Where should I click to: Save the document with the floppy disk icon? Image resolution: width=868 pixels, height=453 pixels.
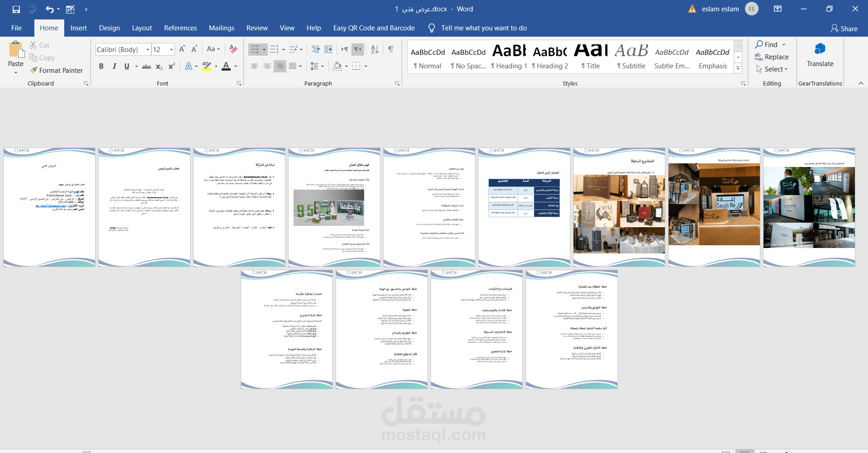point(16,9)
